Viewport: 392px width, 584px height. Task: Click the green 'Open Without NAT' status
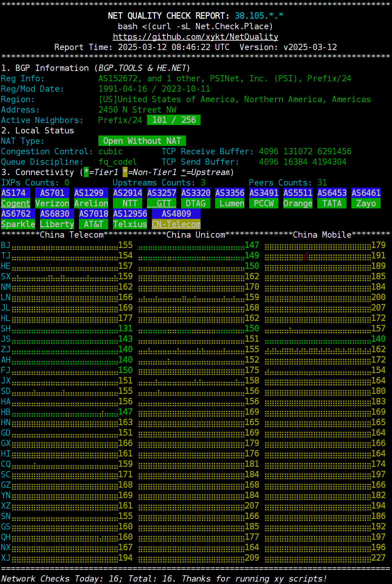click(142, 141)
